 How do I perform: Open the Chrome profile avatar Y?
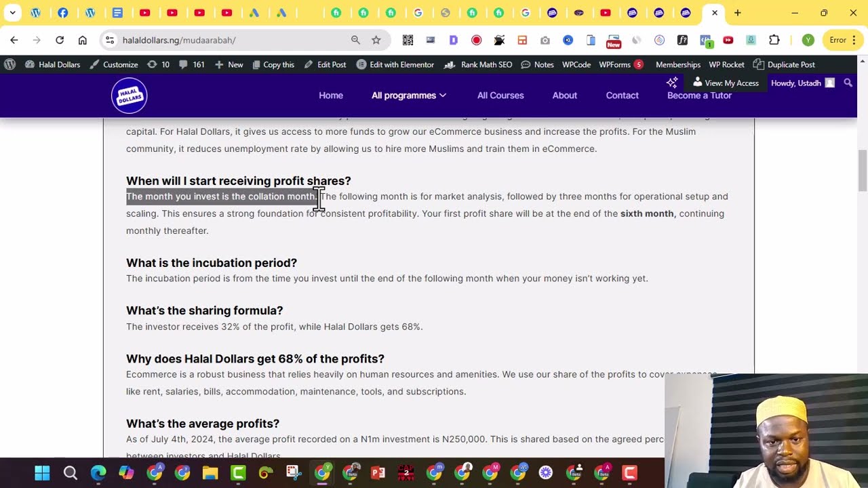pos(808,40)
